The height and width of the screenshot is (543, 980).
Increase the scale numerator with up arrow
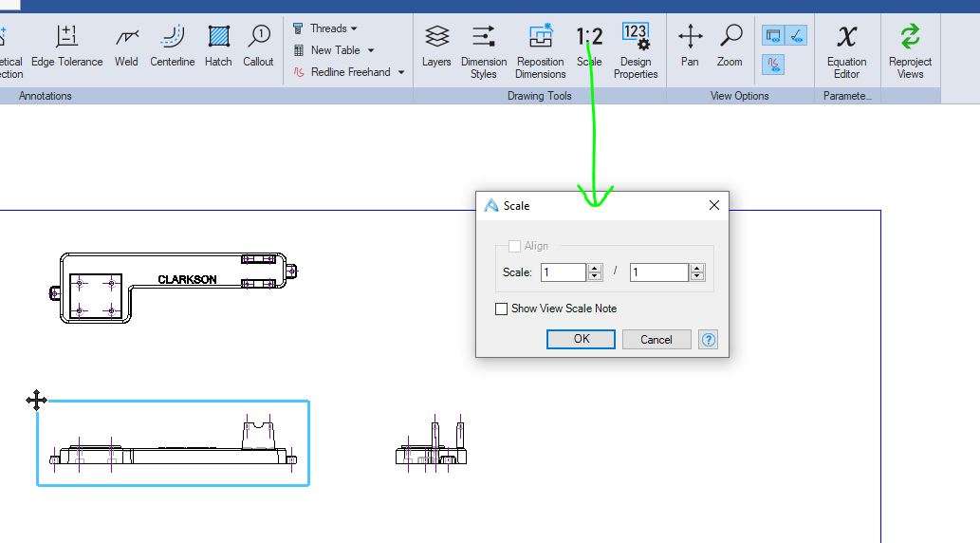[595, 268]
